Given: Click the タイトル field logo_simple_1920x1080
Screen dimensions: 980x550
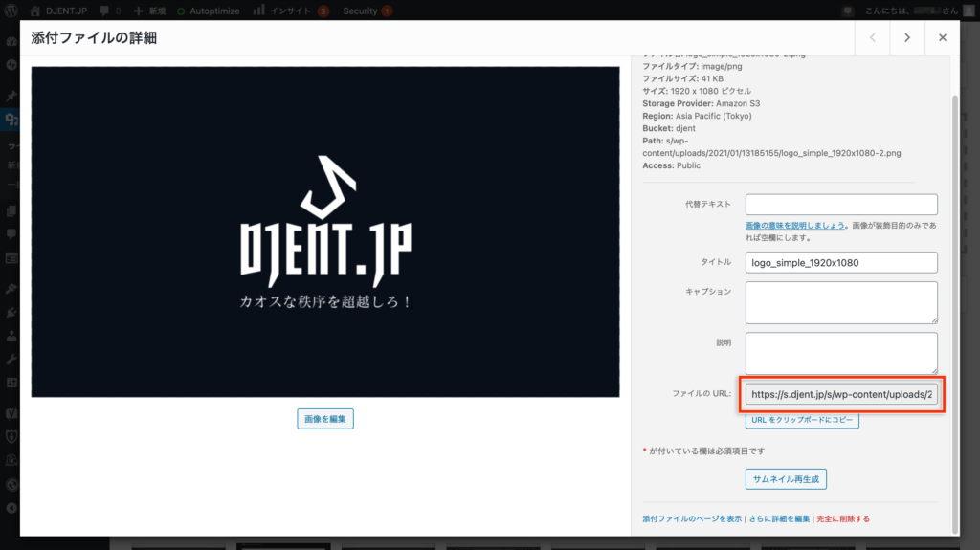Looking at the screenshot, I should (x=841, y=262).
